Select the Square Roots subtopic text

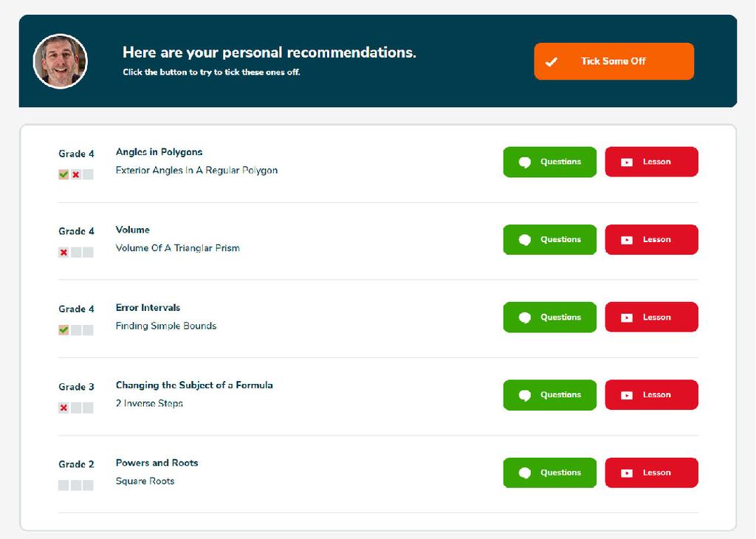145,481
